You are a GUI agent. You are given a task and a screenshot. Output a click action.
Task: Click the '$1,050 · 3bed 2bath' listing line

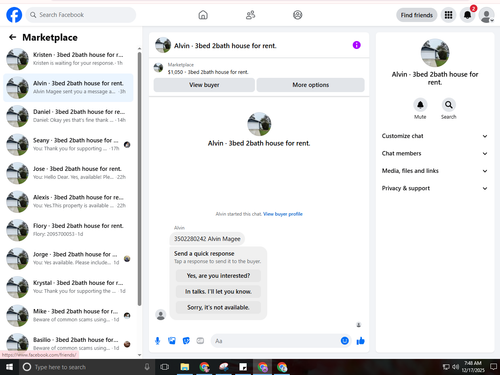click(x=208, y=72)
